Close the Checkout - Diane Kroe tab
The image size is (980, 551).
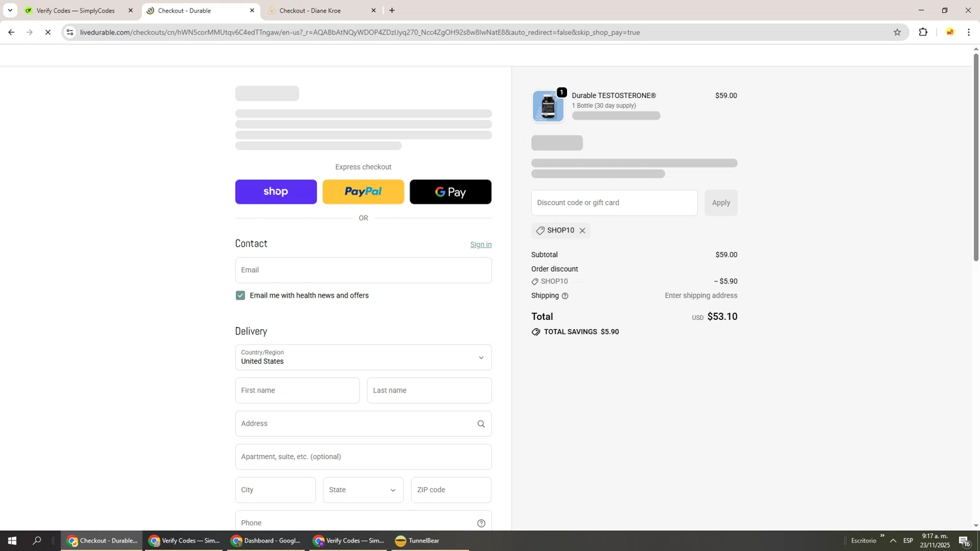coord(374,10)
